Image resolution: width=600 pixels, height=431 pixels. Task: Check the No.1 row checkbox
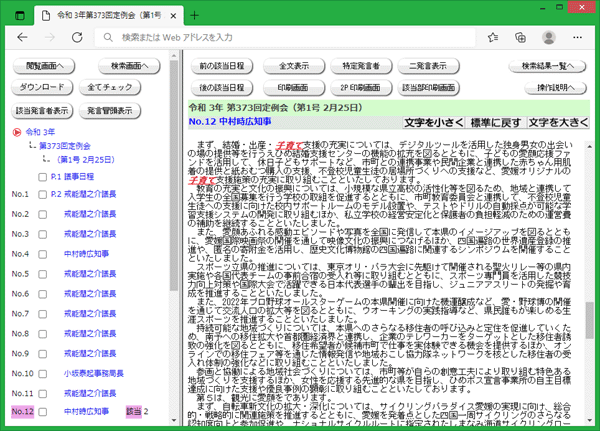click(42, 194)
